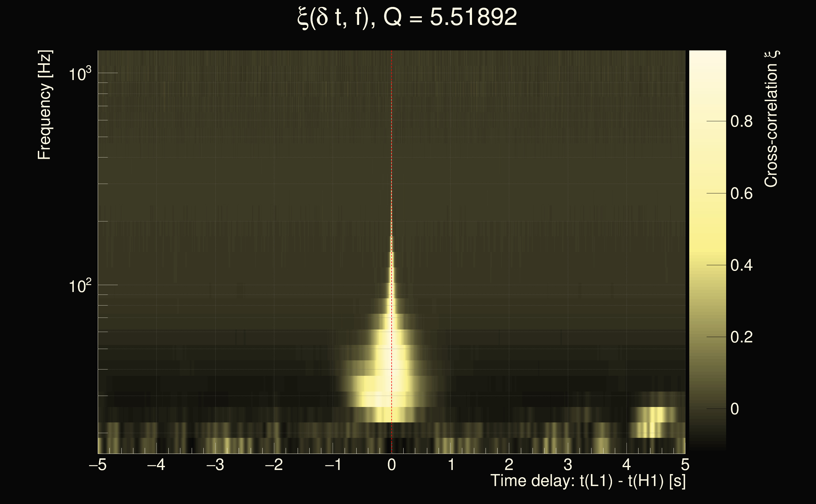
Task: Click the -3 tick on the time axis
Action: coord(215,465)
